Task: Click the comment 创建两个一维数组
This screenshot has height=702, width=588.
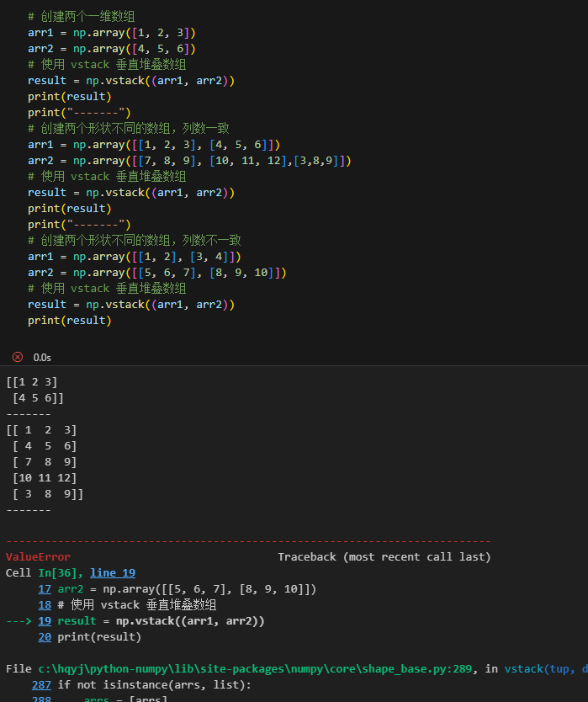Action: click(81, 17)
